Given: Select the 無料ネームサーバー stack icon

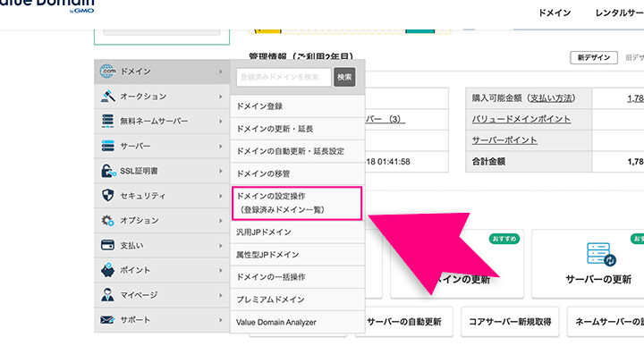Looking at the screenshot, I should [x=107, y=121].
